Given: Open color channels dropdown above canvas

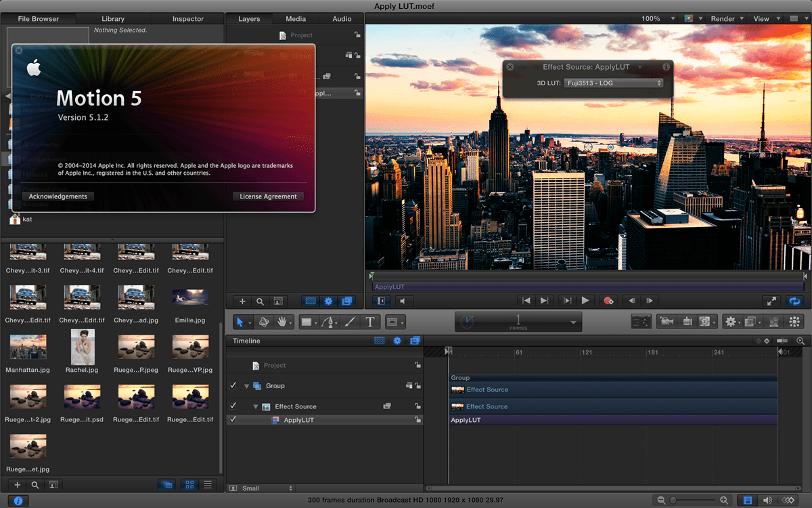Looking at the screenshot, I should click(x=694, y=19).
